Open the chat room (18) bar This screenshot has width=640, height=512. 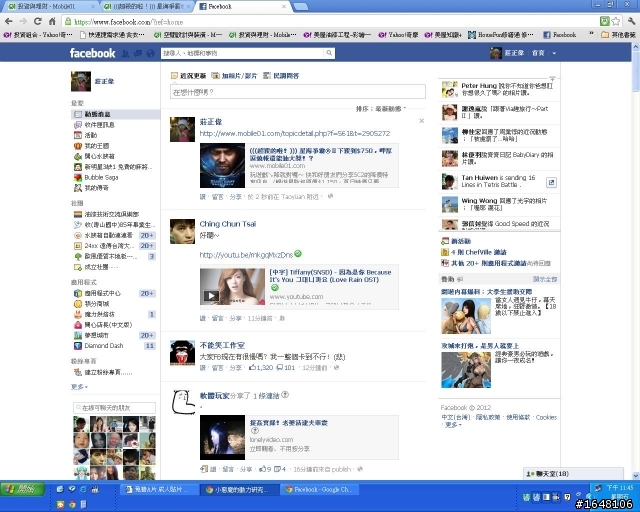tap(573, 474)
